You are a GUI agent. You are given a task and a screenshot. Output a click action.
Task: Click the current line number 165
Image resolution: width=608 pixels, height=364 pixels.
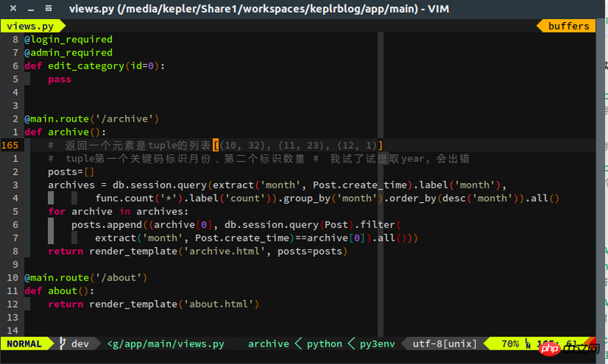click(10, 145)
